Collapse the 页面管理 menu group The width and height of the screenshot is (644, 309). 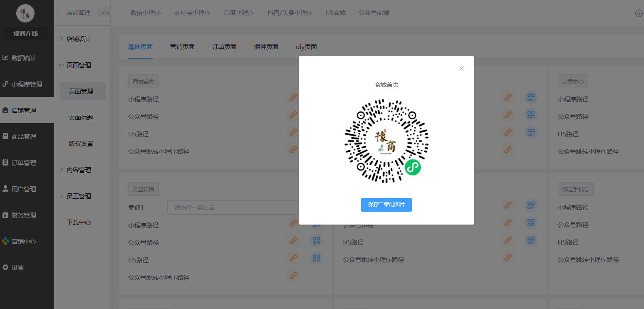point(79,65)
